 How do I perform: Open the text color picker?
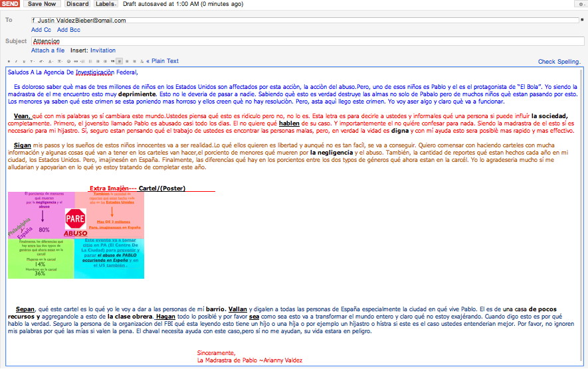coord(50,61)
